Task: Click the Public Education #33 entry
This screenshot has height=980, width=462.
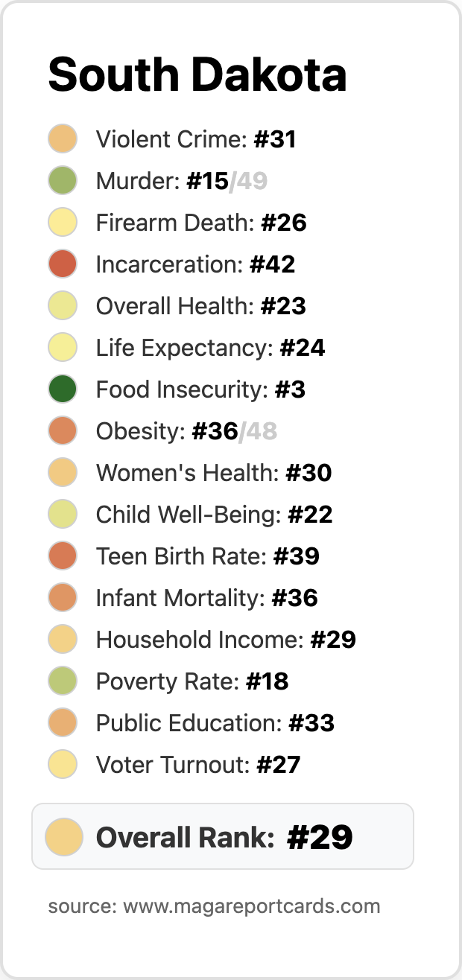Action: 192,723
